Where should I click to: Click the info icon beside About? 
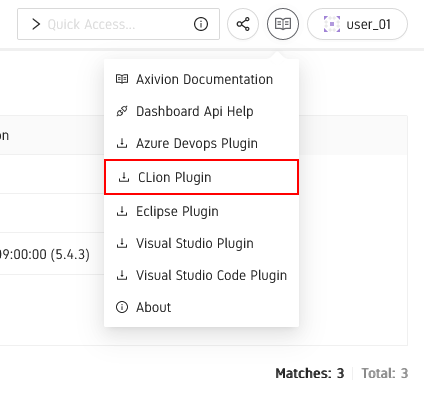coord(122,307)
